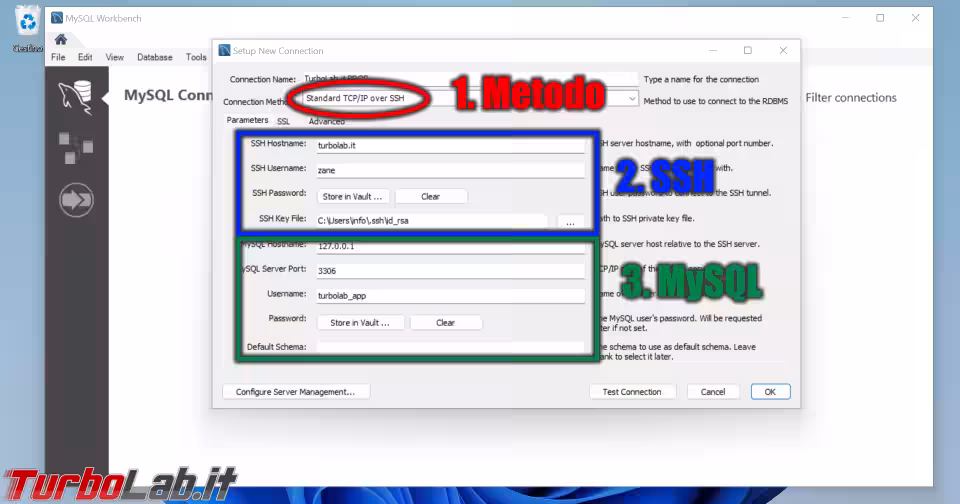Open the Recycle Bin desktop icon
This screenshot has width=960, height=504.
coord(28,28)
